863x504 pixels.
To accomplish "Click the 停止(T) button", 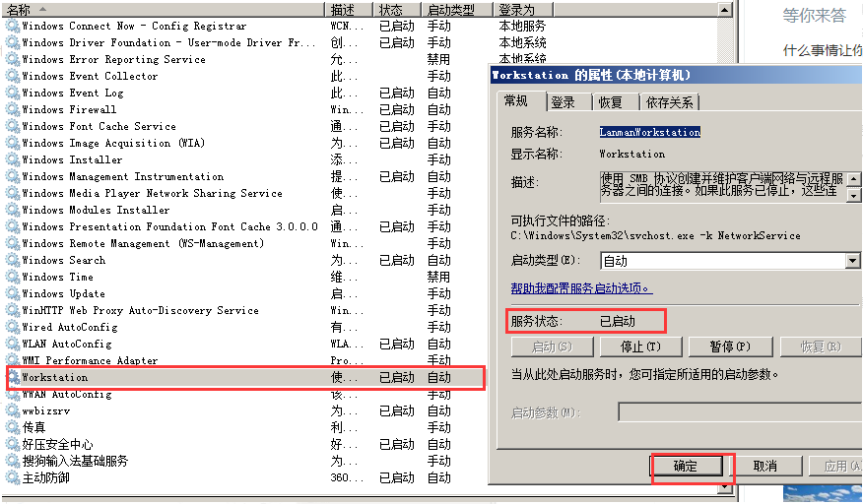I will click(640, 346).
